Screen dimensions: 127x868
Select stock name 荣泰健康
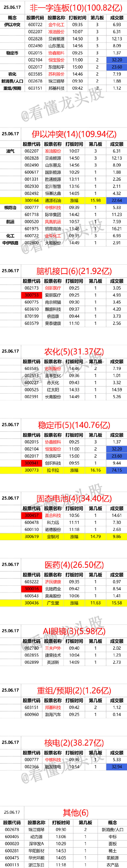tap(53, 323)
